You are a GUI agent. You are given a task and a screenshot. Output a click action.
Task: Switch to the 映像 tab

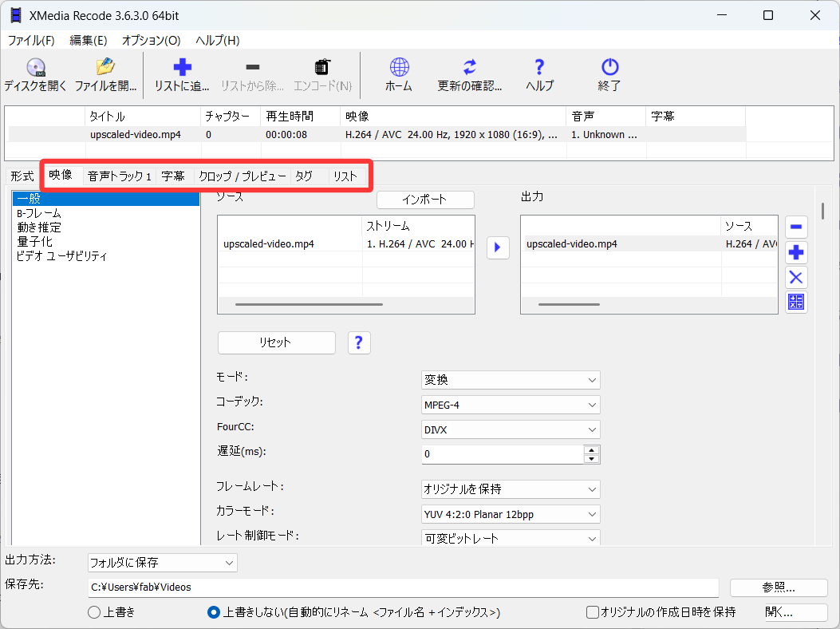61,175
